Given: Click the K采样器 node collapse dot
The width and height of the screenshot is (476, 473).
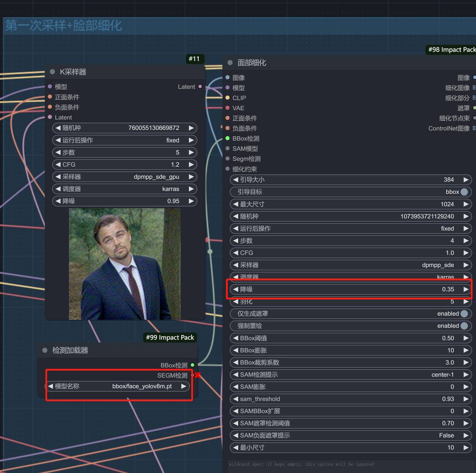Looking at the screenshot, I should coord(53,72).
